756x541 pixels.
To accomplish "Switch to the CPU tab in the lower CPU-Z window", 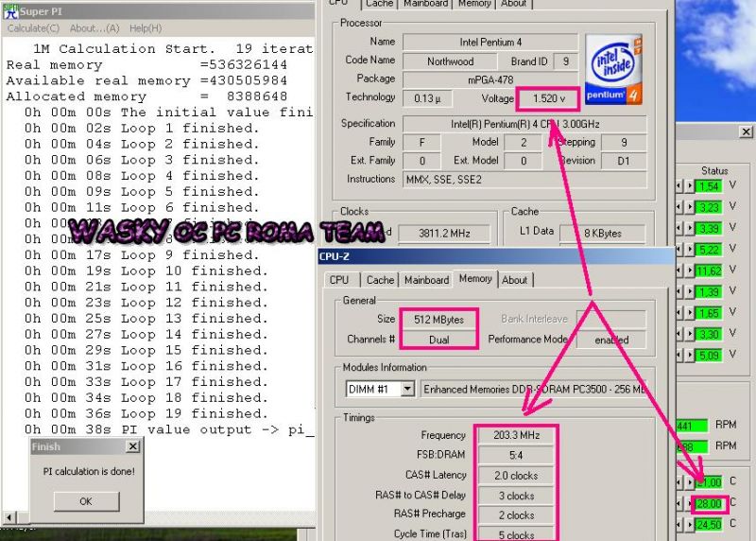I will [339, 280].
